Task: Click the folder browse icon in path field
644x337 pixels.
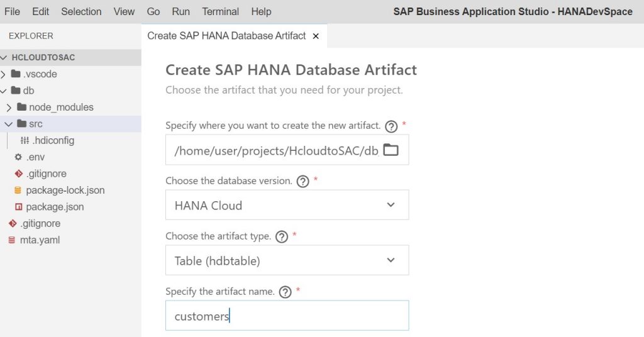Action: tap(391, 150)
